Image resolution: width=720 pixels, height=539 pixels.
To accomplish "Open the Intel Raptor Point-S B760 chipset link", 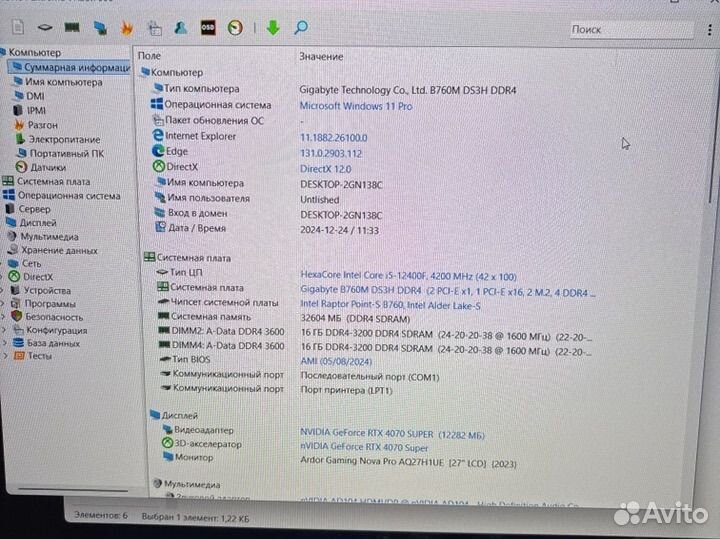I will pyautogui.click(x=390, y=305).
